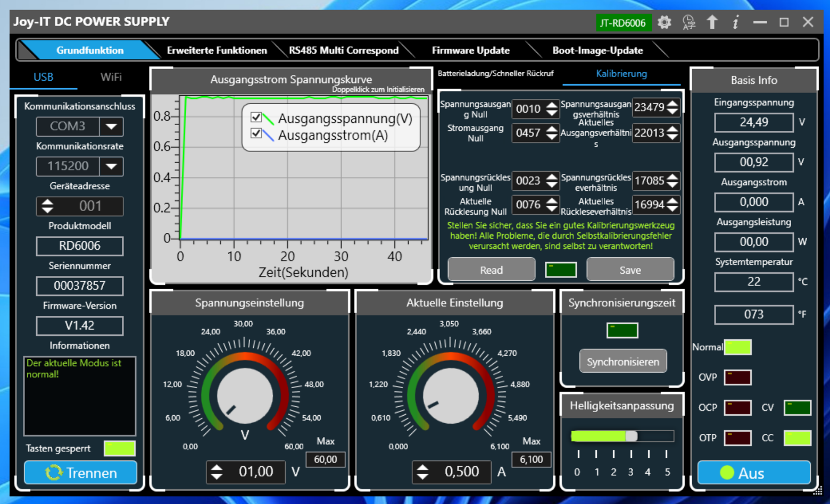Image resolution: width=830 pixels, height=504 pixels.
Task: Go to Boot-Image-Update tab
Action: pyautogui.click(x=597, y=51)
